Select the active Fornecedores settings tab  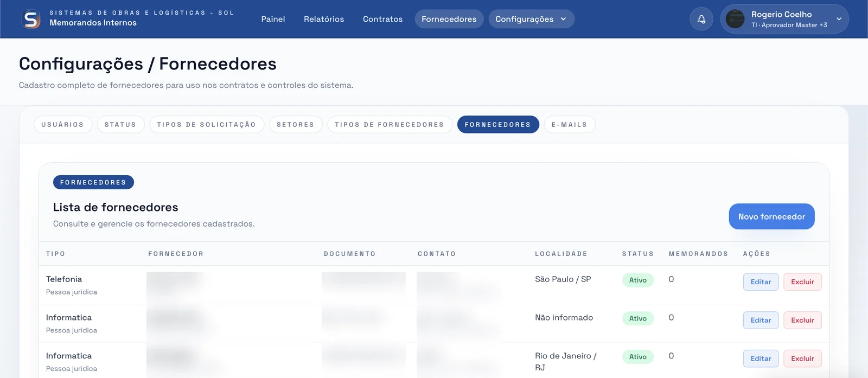point(498,124)
